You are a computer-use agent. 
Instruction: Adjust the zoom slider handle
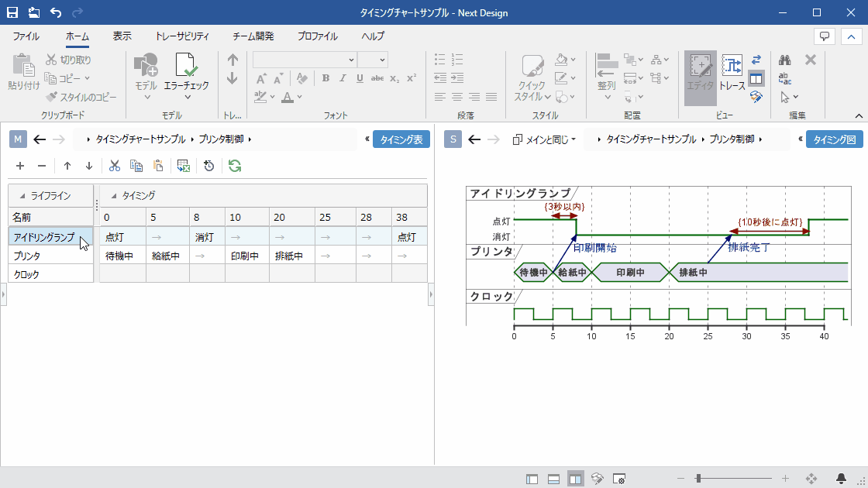(x=698, y=478)
